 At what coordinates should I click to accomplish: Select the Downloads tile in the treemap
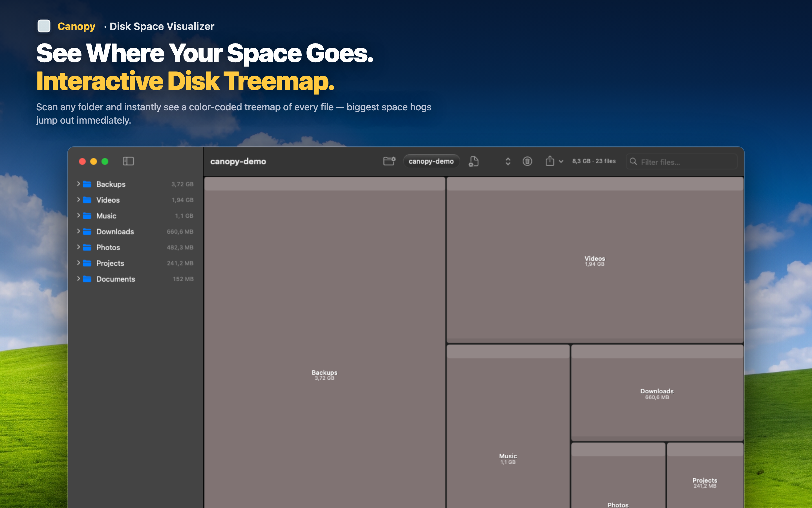657,393
